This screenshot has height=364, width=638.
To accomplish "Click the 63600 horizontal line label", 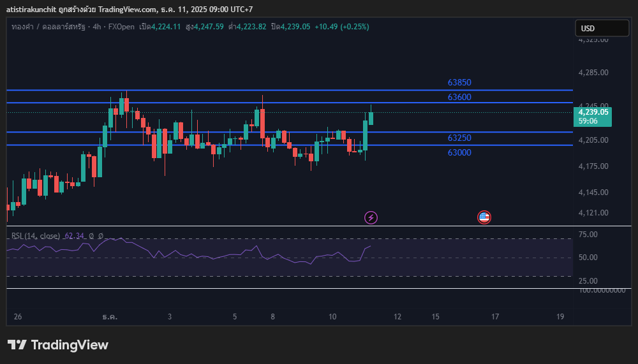I will [459, 97].
